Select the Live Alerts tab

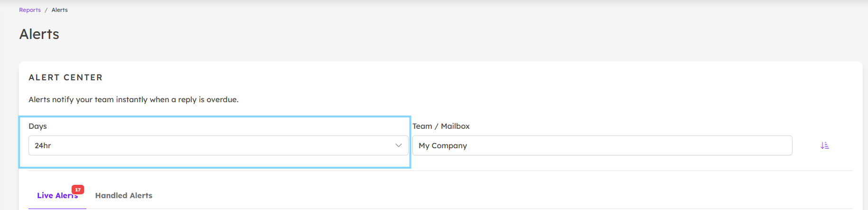click(x=57, y=195)
